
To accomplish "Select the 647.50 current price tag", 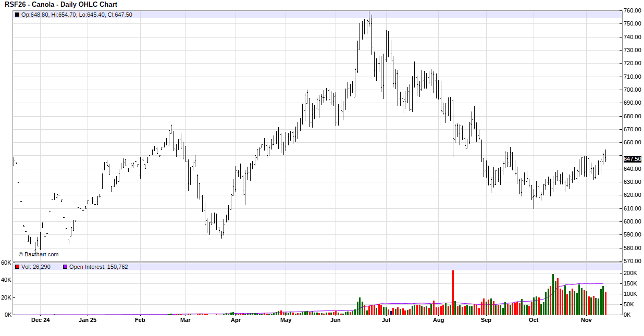I will coord(632,159).
